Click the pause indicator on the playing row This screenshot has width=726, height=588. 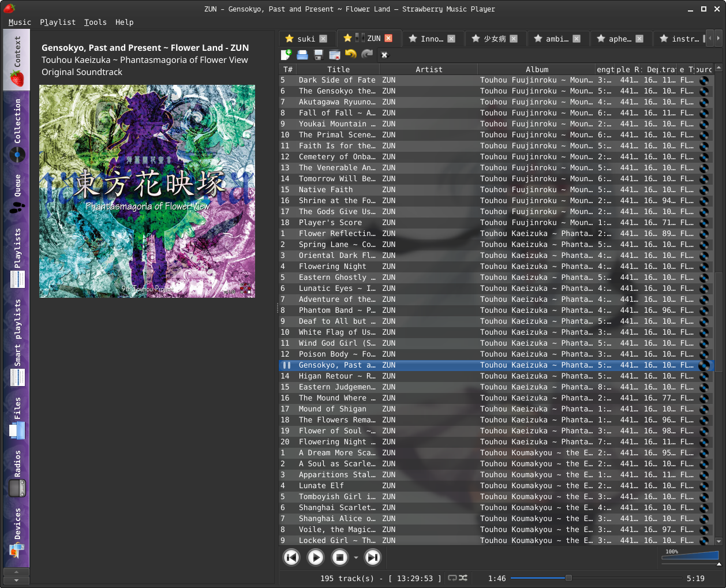point(287,365)
